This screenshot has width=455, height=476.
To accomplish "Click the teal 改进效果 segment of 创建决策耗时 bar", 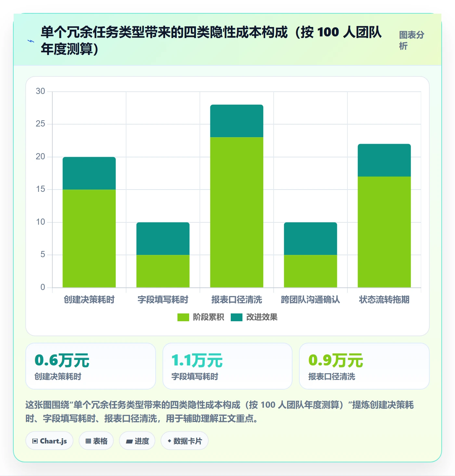I will click(89, 173).
